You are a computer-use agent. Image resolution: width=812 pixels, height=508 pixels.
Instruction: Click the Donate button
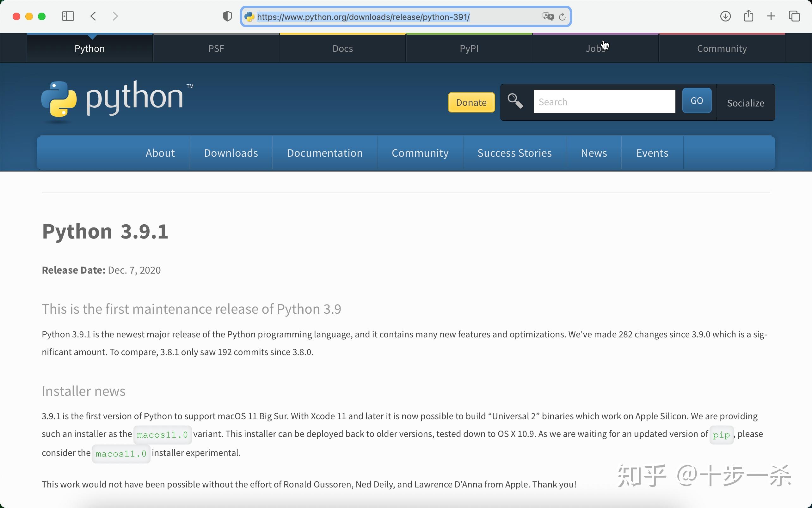[471, 102]
